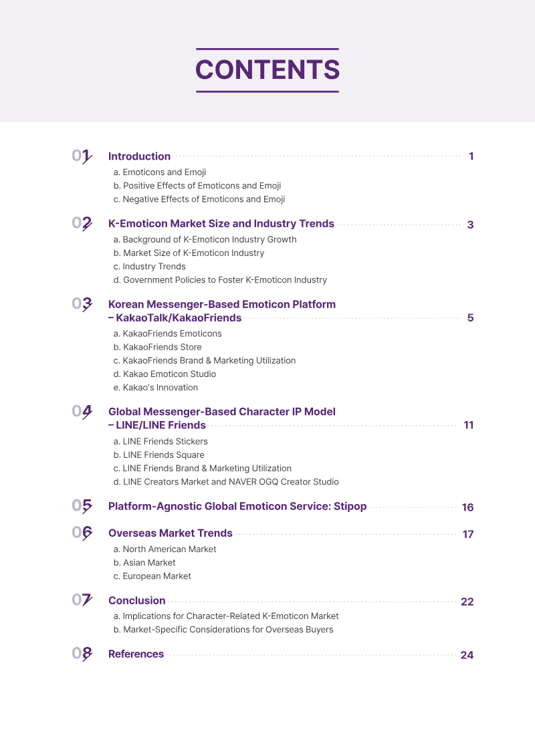Click the CONTENTS title heading
The height and width of the screenshot is (756, 535).
point(267,70)
